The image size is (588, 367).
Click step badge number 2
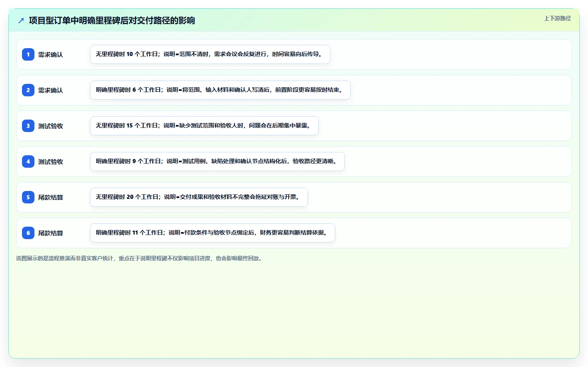(x=28, y=90)
